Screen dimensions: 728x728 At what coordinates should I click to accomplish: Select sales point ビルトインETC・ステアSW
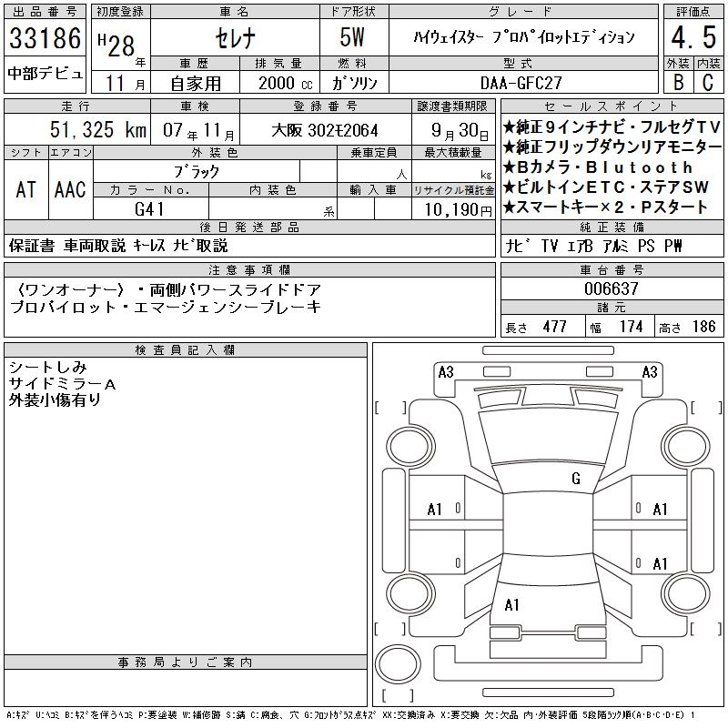coord(606,187)
